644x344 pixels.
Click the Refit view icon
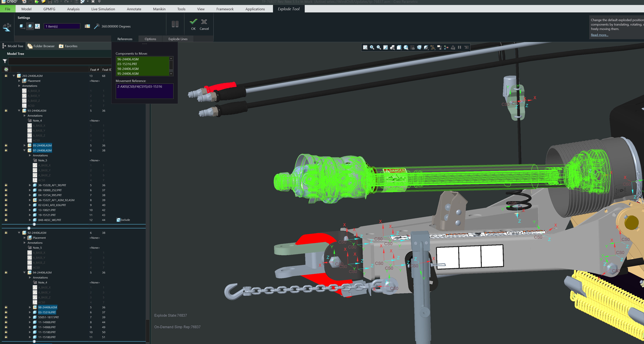point(365,47)
